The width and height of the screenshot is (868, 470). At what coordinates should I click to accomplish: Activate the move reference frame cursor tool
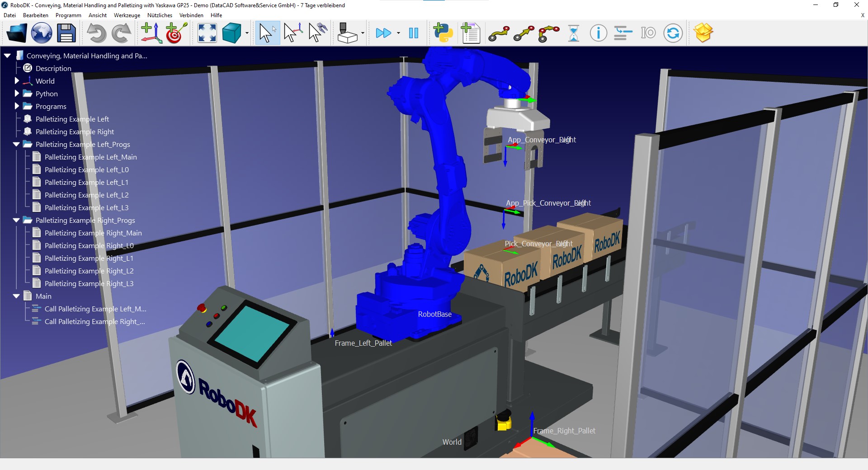[293, 33]
